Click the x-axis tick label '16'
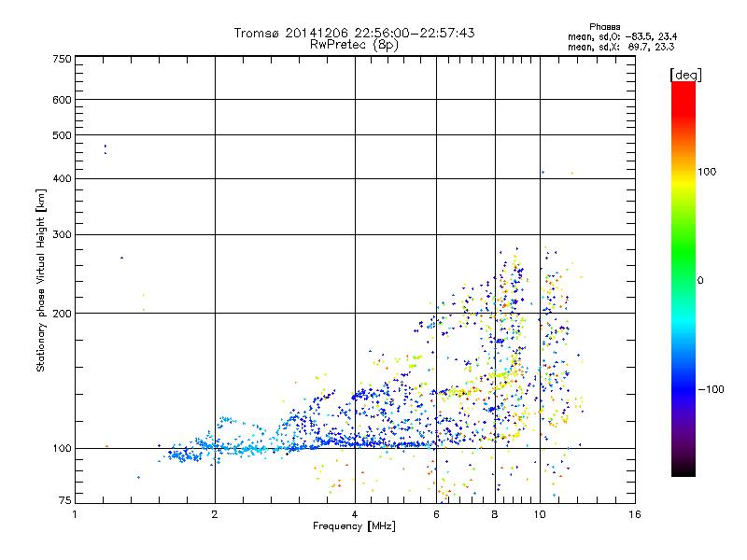The height and width of the screenshot is (560, 747). click(x=635, y=514)
